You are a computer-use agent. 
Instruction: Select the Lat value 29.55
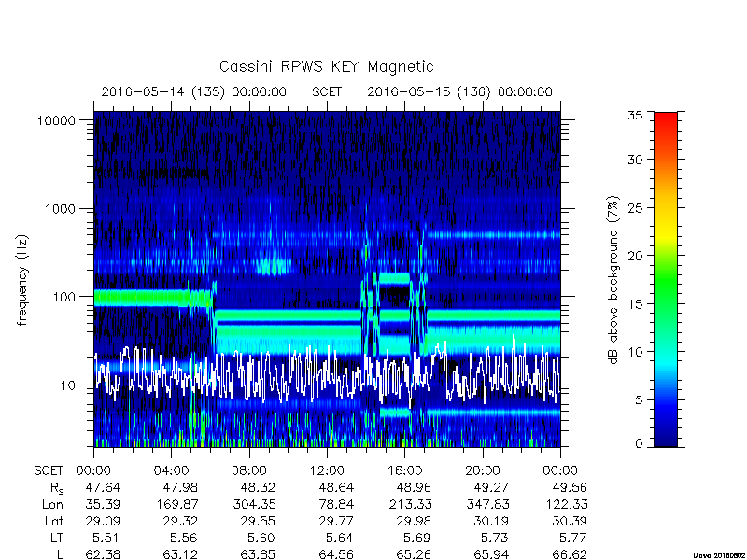[x=258, y=522]
